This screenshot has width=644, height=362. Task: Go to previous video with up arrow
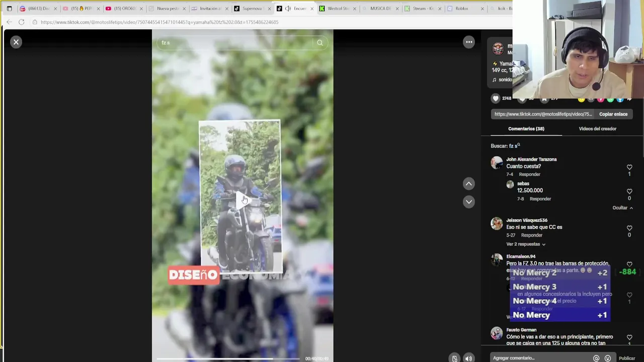(469, 184)
